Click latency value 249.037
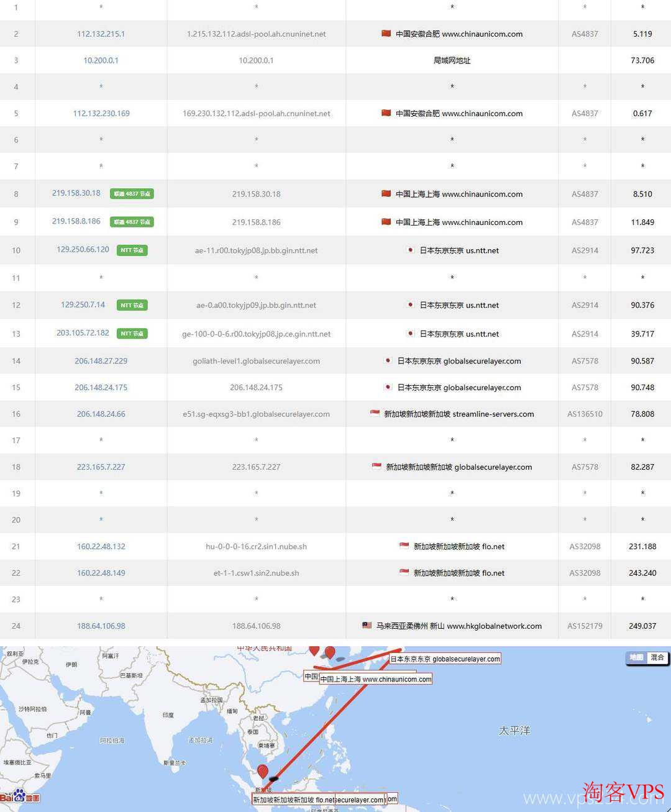The height and width of the screenshot is (812, 671). pyautogui.click(x=642, y=626)
